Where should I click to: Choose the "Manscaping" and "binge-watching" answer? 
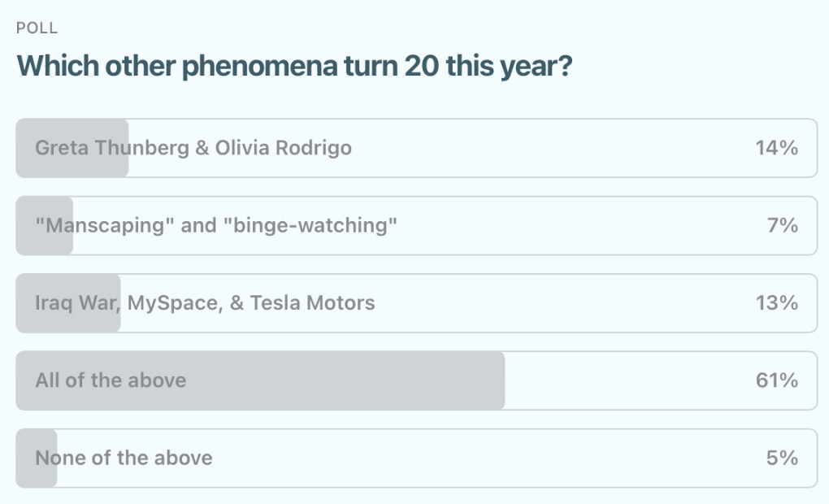(x=417, y=226)
